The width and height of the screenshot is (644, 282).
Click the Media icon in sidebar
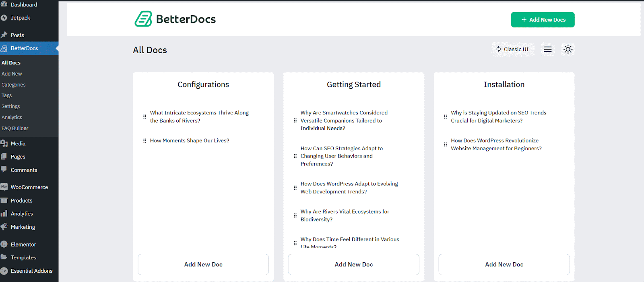click(x=4, y=143)
